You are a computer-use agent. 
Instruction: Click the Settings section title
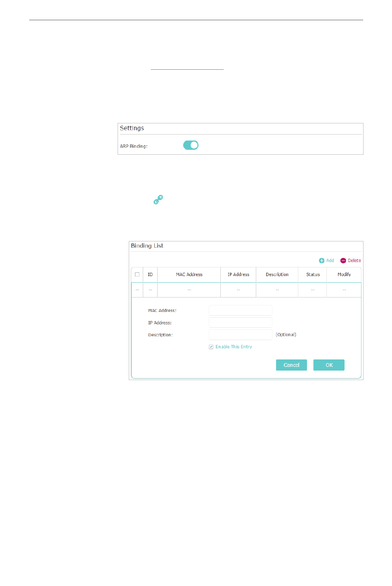tap(132, 128)
